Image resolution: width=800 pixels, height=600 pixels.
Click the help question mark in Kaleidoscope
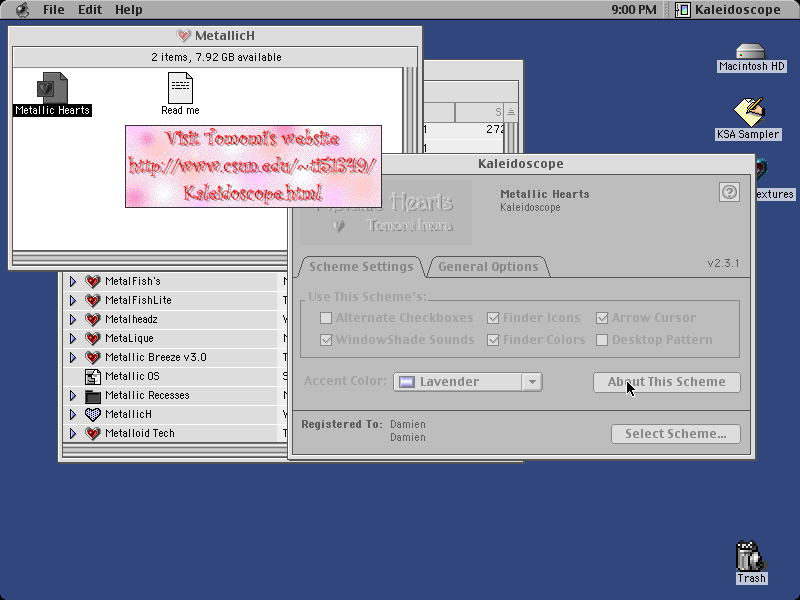729,192
